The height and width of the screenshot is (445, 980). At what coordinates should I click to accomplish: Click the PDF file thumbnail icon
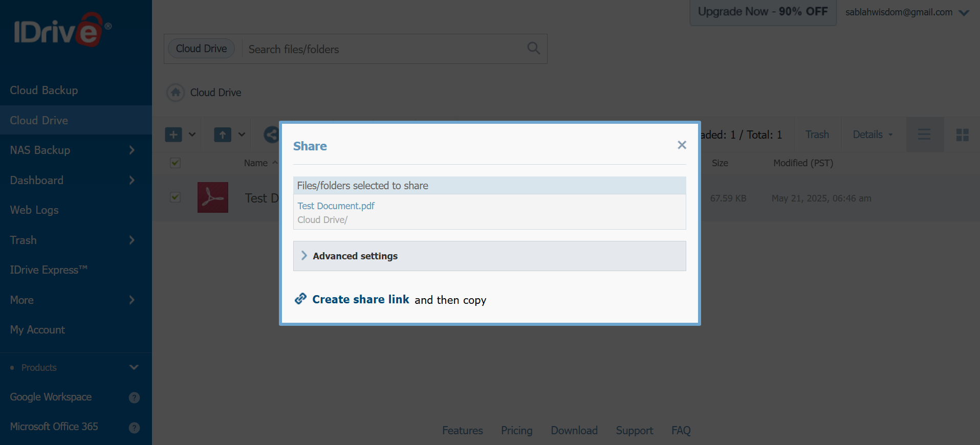pyautogui.click(x=213, y=197)
